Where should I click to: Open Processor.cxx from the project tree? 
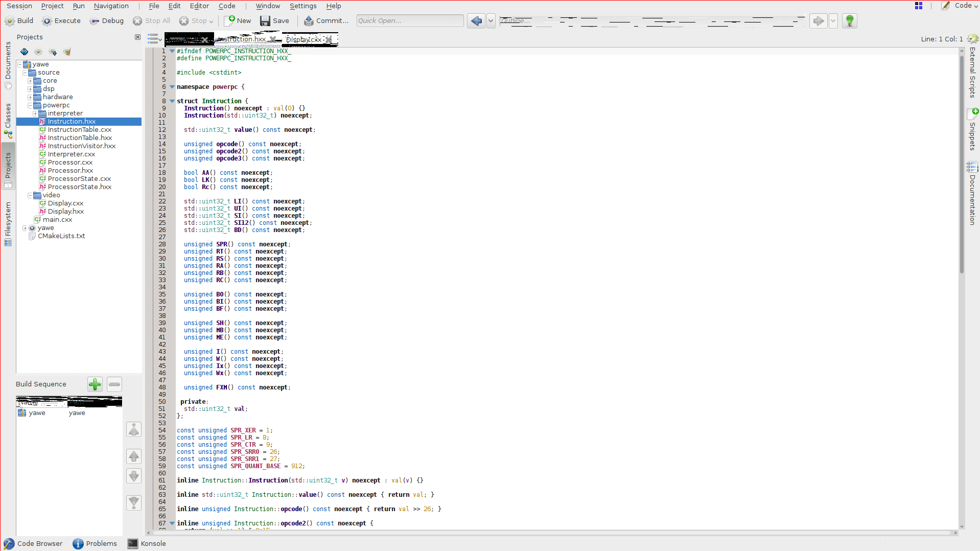tap(70, 163)
